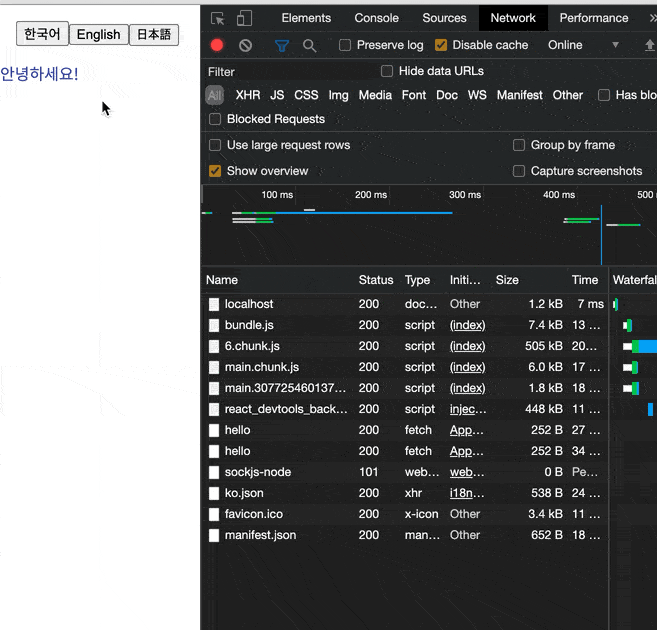The image size is (657, 630).
Task: Filter requests by CSS type
Action: [306, 95]
